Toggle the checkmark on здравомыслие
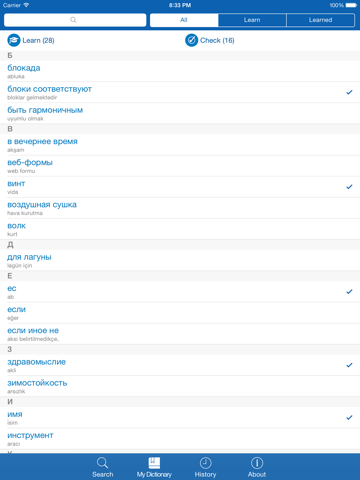This screenshot has height=480, width=360. [349, 365]
